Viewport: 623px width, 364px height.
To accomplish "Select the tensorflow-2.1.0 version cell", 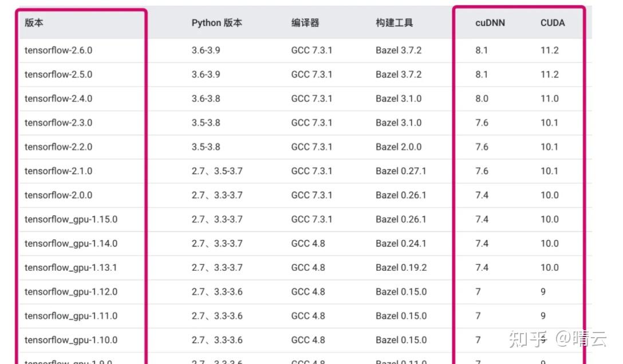I will click(x=58, y=171).
